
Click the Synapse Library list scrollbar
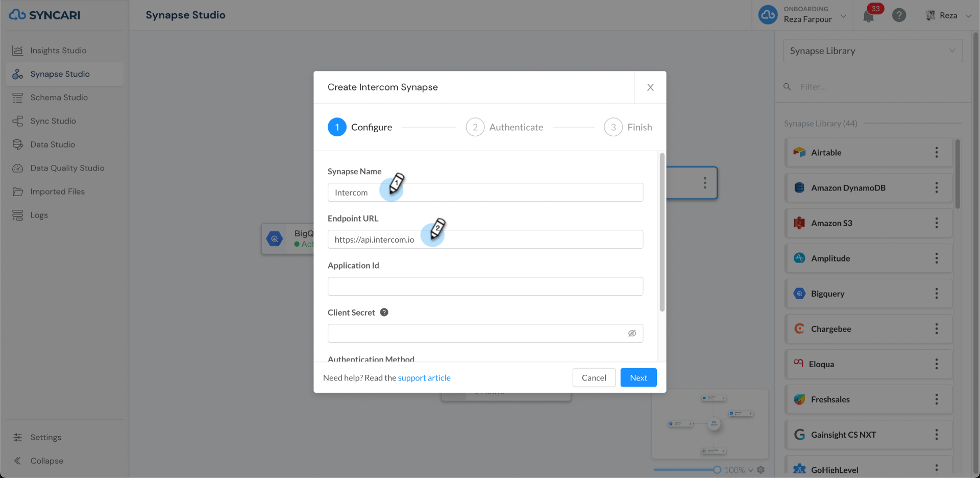[958, 174]
